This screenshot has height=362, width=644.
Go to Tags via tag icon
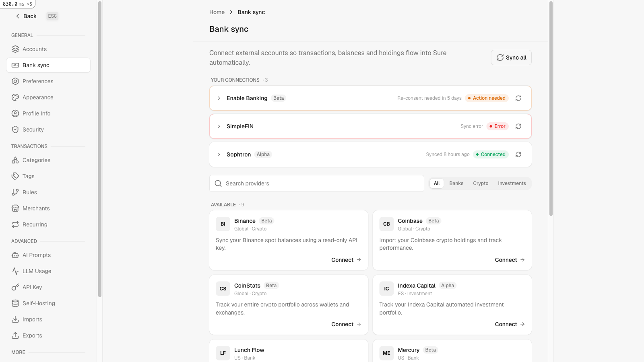click(15, 176)
